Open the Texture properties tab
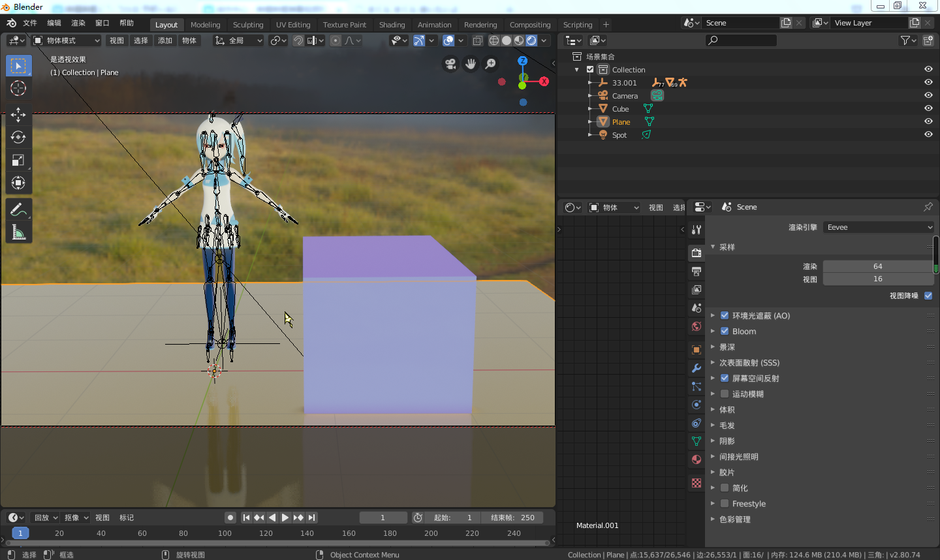Screen dimensions: 940x560 [x=697, y=482]
